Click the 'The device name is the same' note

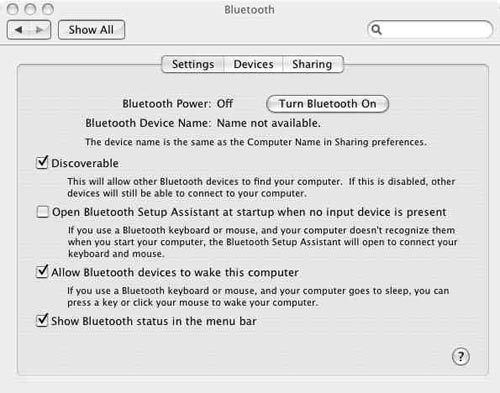pyautogui.click(x=256, y=142)
